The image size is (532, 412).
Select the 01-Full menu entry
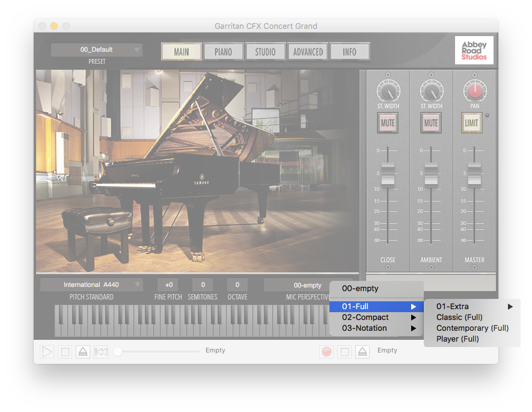(376, 307)
